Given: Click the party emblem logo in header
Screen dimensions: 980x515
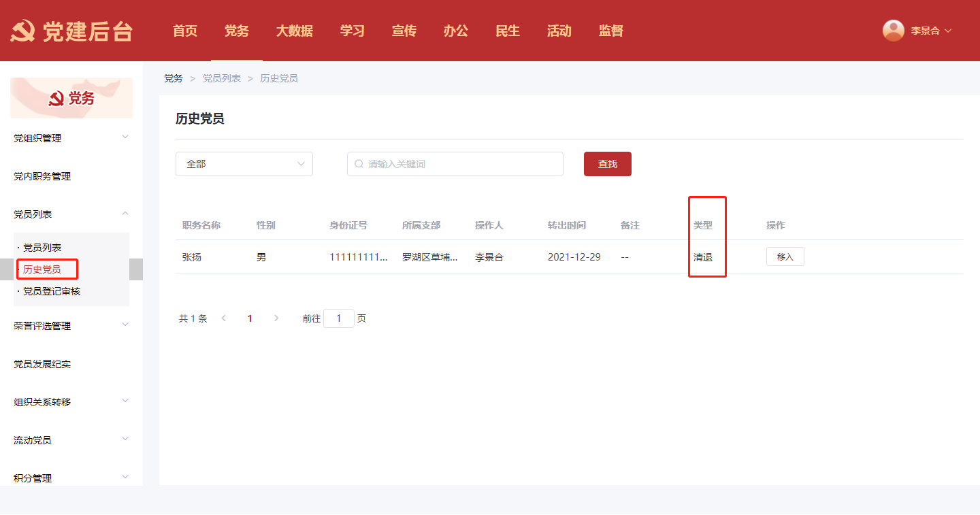Looking at the screenshot, I should [23, 31].
